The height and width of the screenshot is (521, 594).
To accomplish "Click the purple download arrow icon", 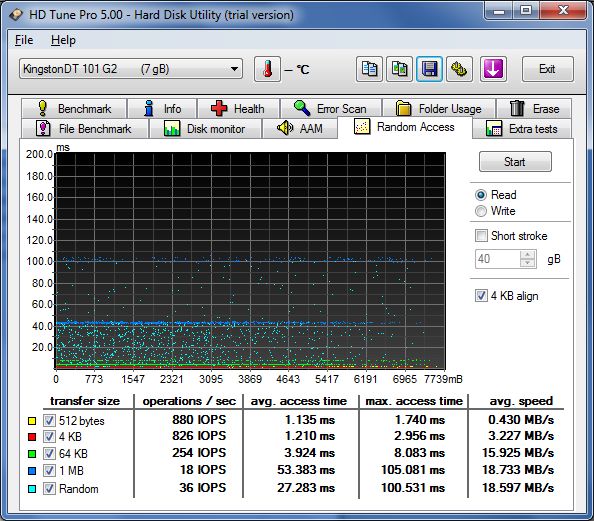I will click(x=493, y=69).
